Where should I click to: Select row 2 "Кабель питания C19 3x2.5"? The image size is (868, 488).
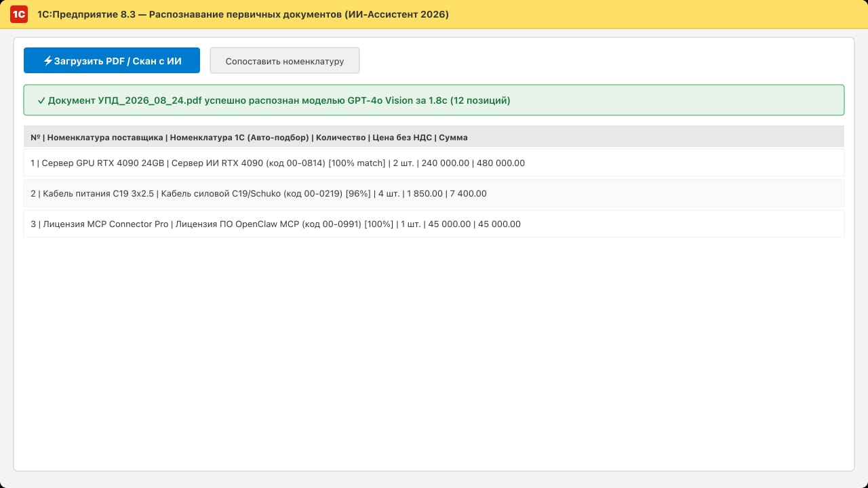434,193
